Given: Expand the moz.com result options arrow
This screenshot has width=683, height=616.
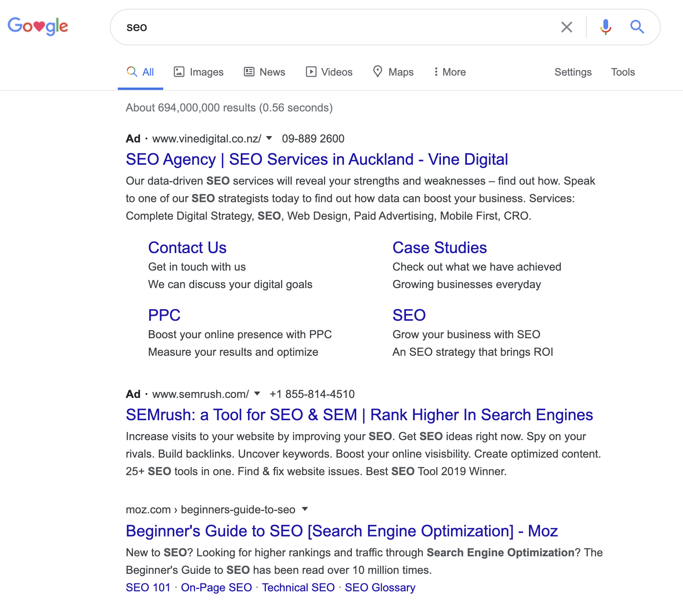Looking at the screenshot, I should (304, 509).
